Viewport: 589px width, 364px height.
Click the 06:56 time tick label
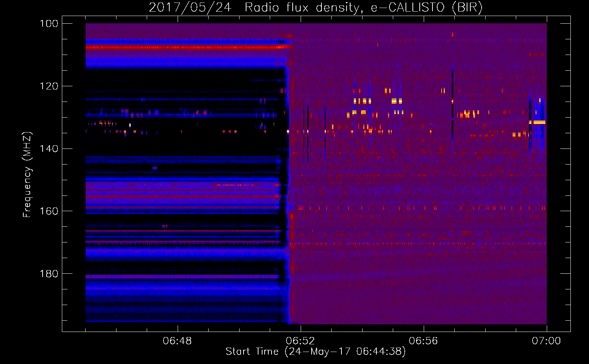423,341
